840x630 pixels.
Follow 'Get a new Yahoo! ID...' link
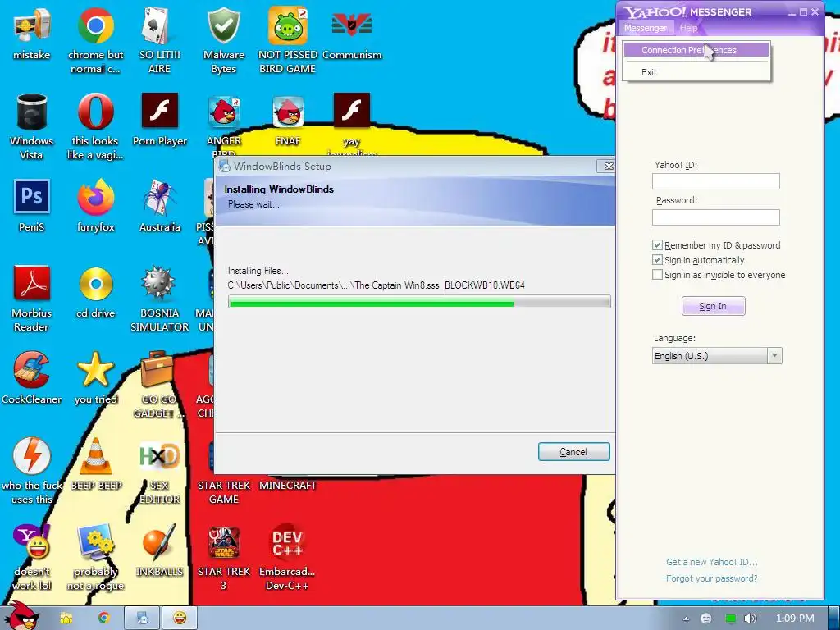click(x=711, y=562)
